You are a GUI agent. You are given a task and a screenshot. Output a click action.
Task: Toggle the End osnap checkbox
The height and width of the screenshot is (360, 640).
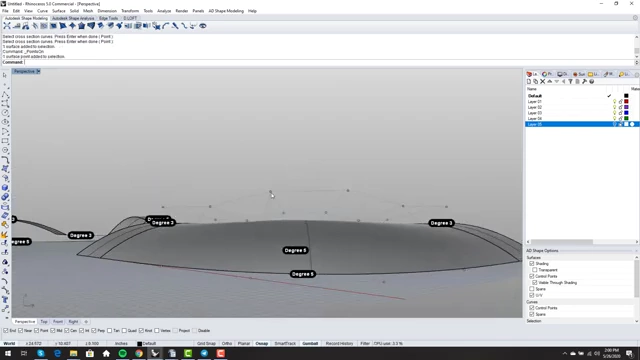click(6, 331)
